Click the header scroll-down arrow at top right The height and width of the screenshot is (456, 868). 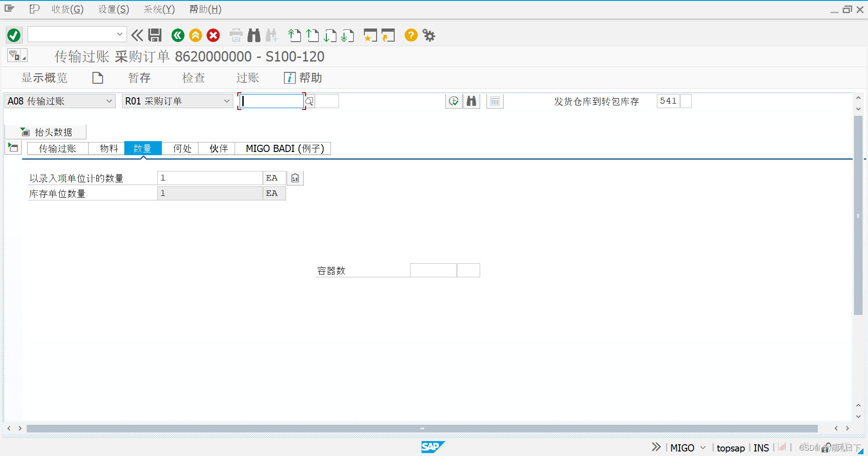[858, 109]
